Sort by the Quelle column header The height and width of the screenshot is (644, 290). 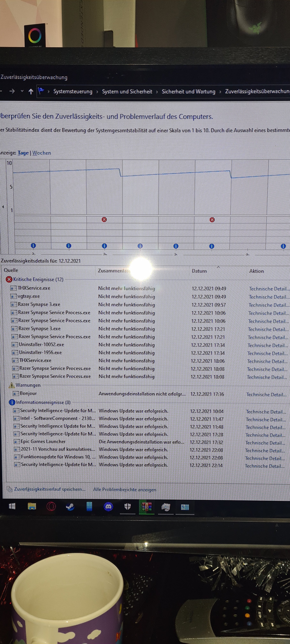(11, 270)
